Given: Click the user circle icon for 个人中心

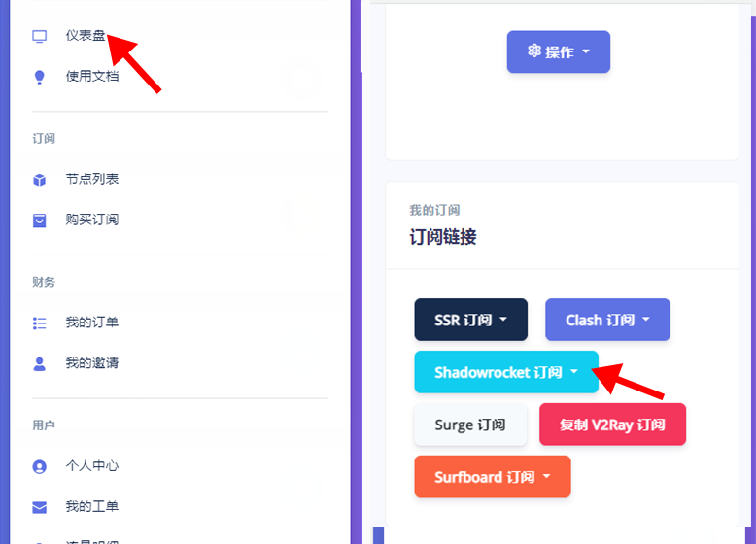Looking at the screenshot, I should click(40, 466).
